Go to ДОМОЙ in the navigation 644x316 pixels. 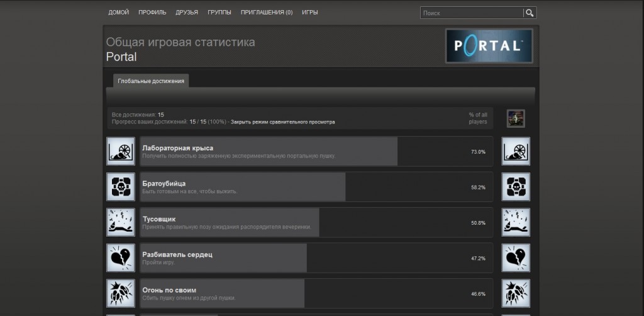click(x=119, y=13)
